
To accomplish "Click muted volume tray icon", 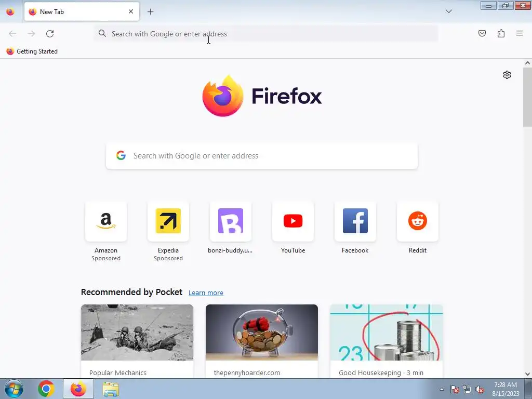I will click(480, 389).
